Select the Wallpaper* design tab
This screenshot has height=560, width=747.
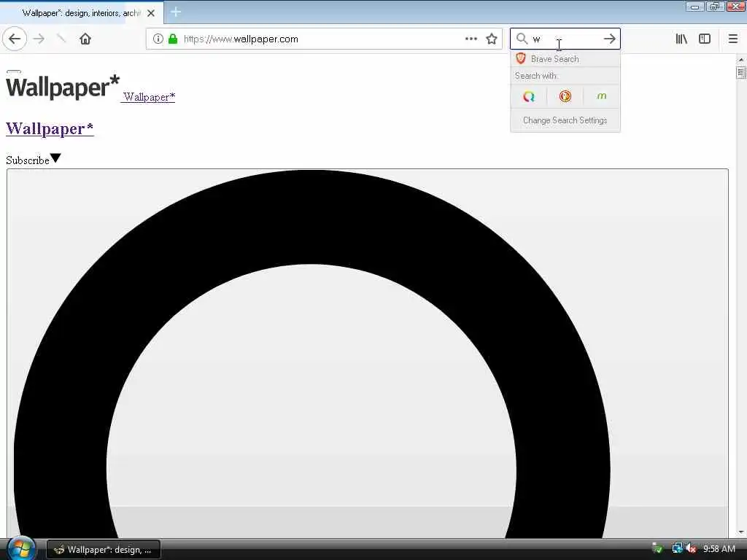click(x=81, y=13)
